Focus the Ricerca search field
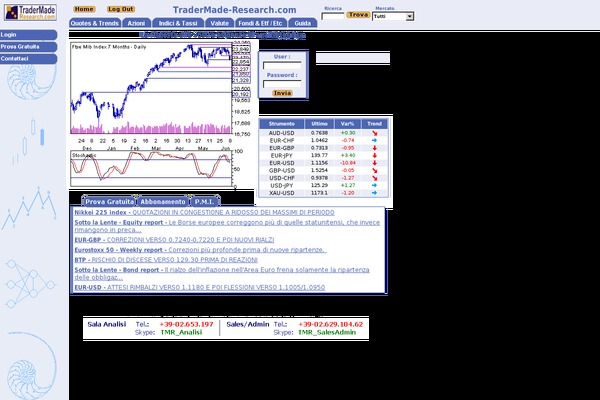 [x=333, y=16]
